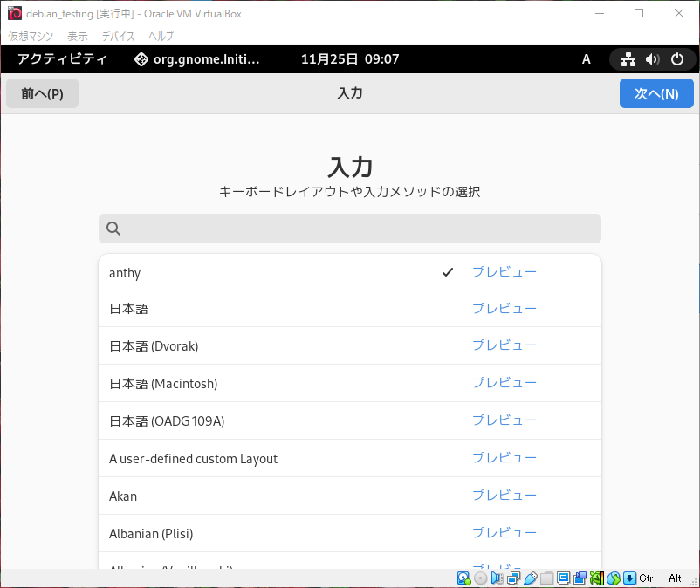Open the audio status indicator
Image resolution: width=700 pixels, height=588 pixels.
[x=497, y=578]
